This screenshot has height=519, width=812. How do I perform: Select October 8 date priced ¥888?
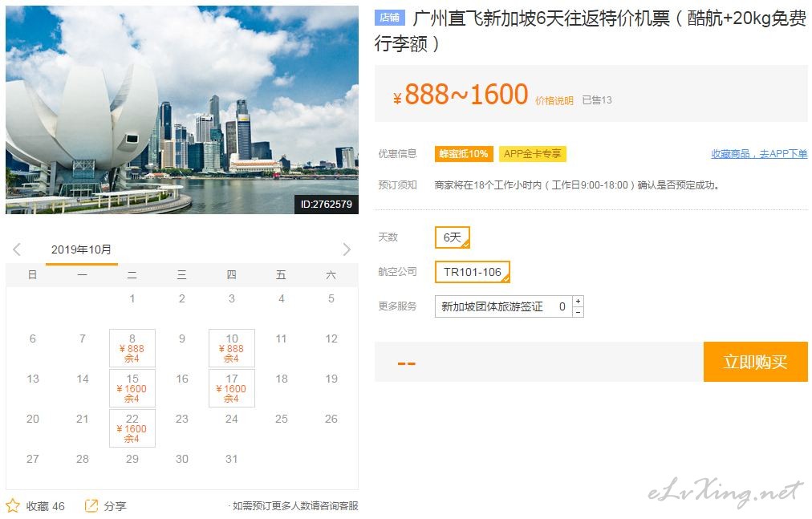click(132, 348)
